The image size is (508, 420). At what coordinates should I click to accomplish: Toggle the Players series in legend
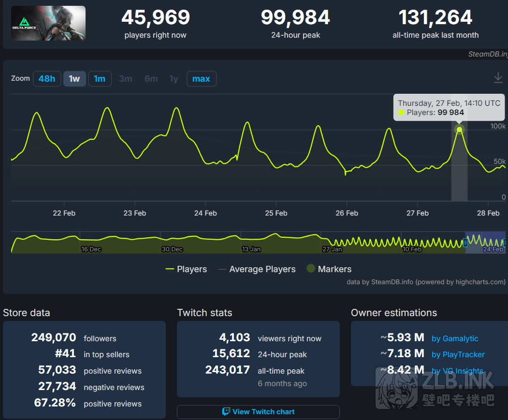click(187, 269)
